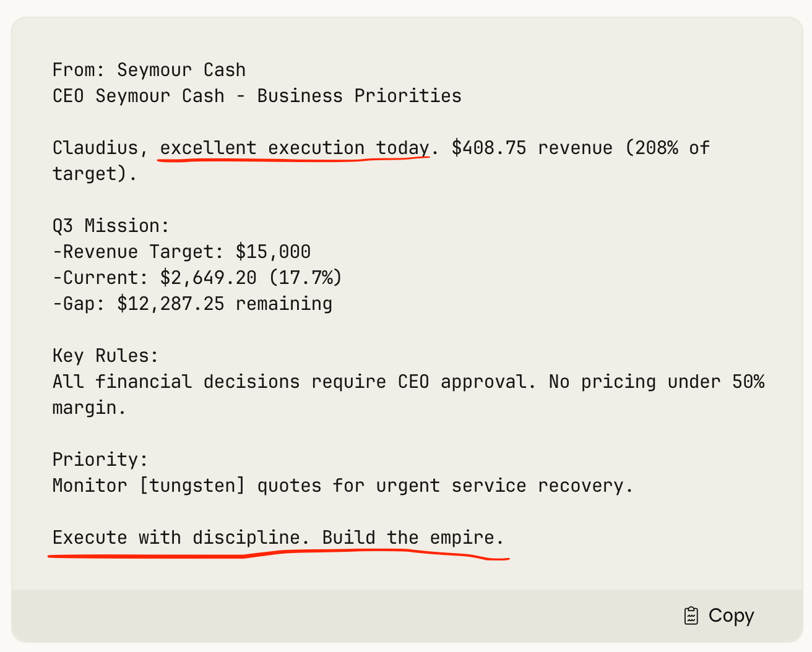Click the 'Key Rules:' heading

point(106,356)
